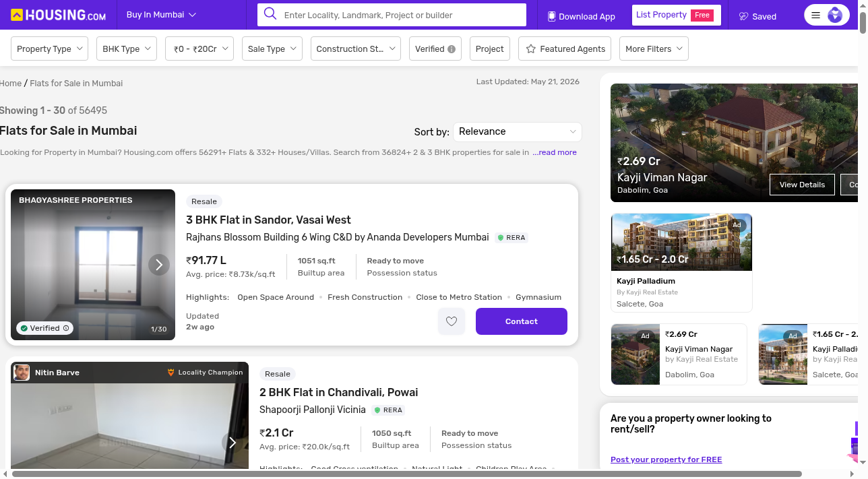Open small Kayji Viman Nagar ad thumbnail
The image size is (868, 479).
(x=635, y=354)
